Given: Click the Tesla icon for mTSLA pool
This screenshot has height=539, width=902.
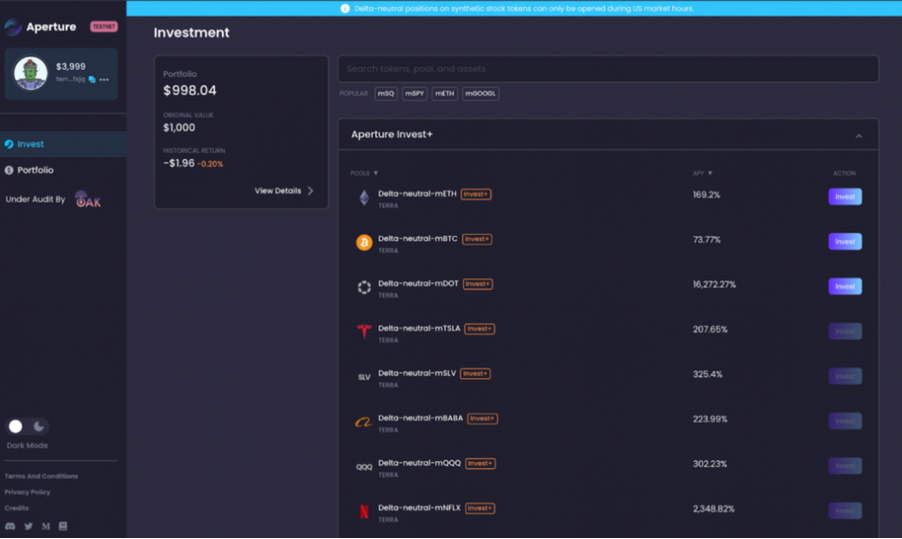Looking at the screenshot, I should [x=364, y=331].
